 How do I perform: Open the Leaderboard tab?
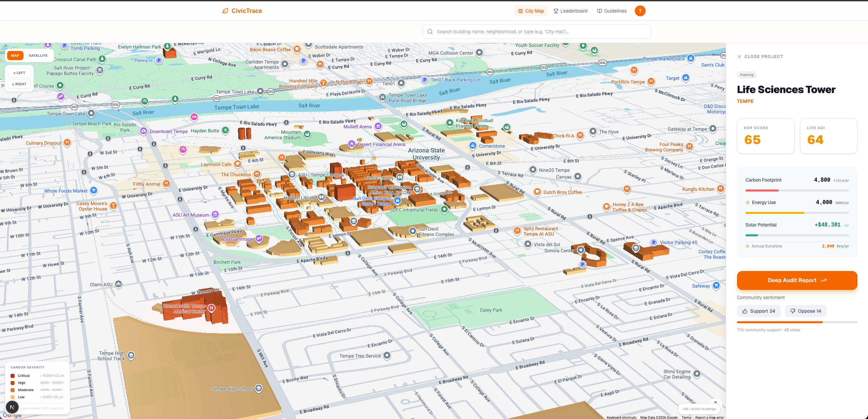(x=570, y=11)
